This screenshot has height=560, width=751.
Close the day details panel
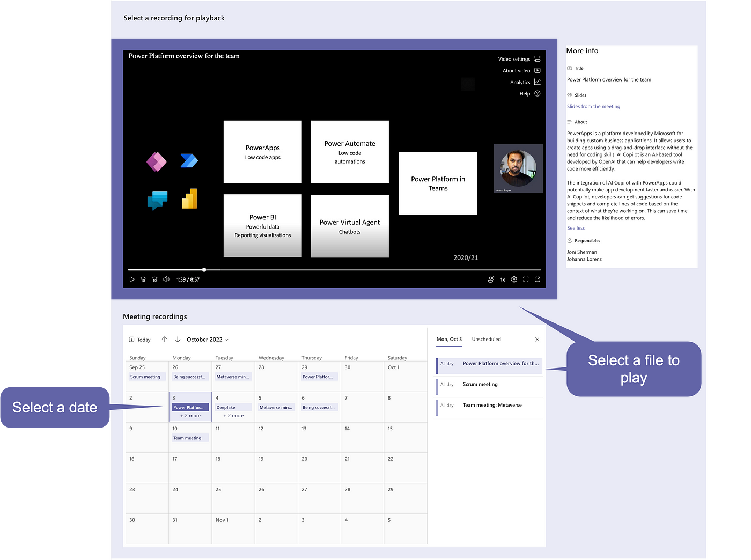(x=537, y=340)
